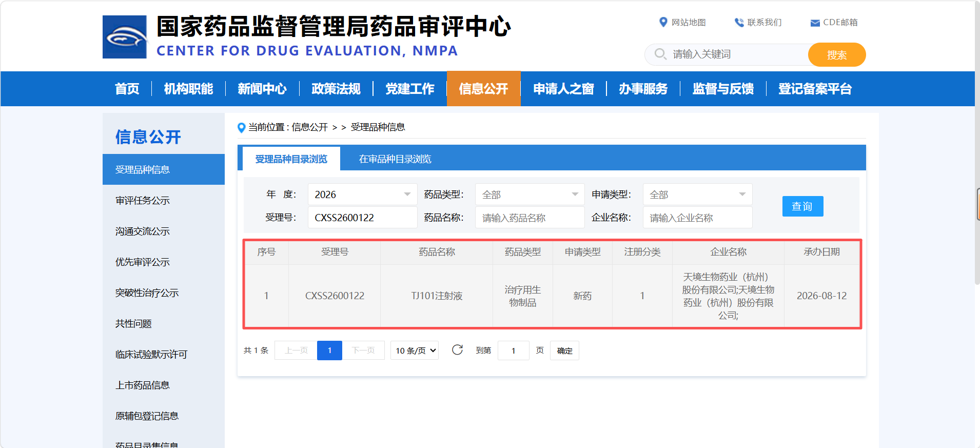Expand the 药品类型 dropdown
Image resolution: width=980 pixels, height=448 pixels.
(x=530, y=194)
